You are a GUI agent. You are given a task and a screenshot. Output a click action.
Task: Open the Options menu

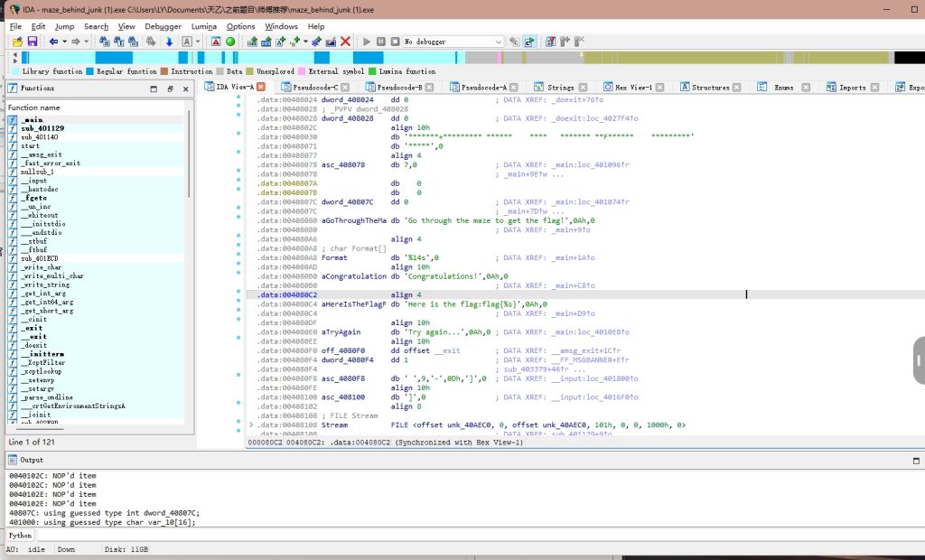240,26
